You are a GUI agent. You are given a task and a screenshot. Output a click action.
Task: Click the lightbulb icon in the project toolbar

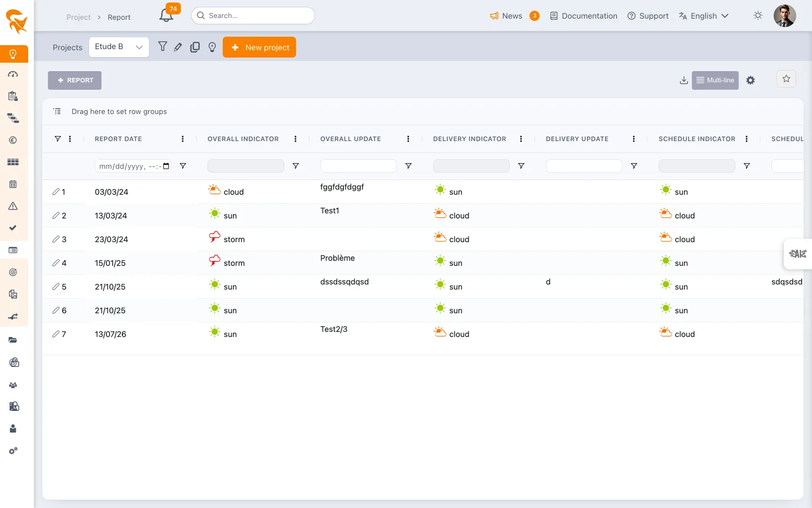click(x=212, y=47)
